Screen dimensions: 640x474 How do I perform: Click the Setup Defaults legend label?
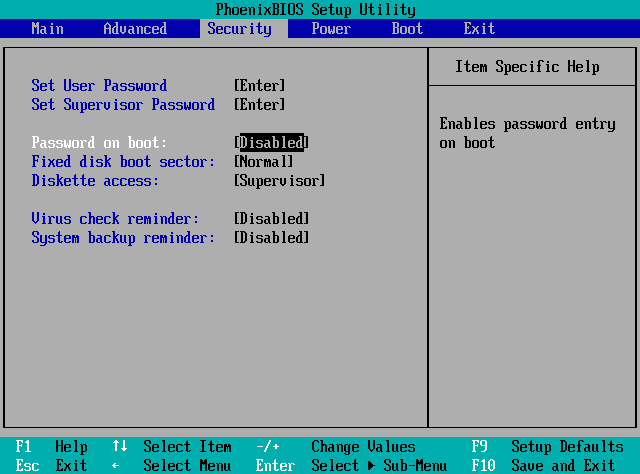(567, 447)
